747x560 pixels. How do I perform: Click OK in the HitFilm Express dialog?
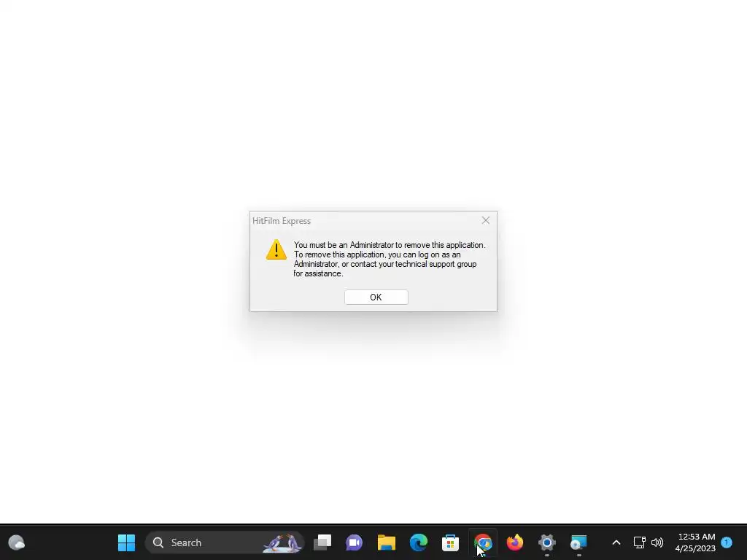[x=376, y=297]
